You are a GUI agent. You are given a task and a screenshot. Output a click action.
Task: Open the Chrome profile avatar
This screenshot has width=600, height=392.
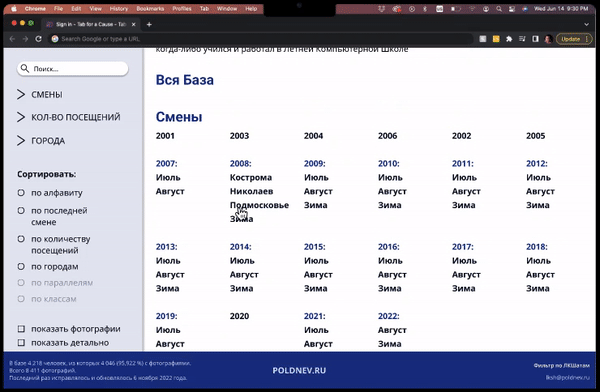pos(548,39)
